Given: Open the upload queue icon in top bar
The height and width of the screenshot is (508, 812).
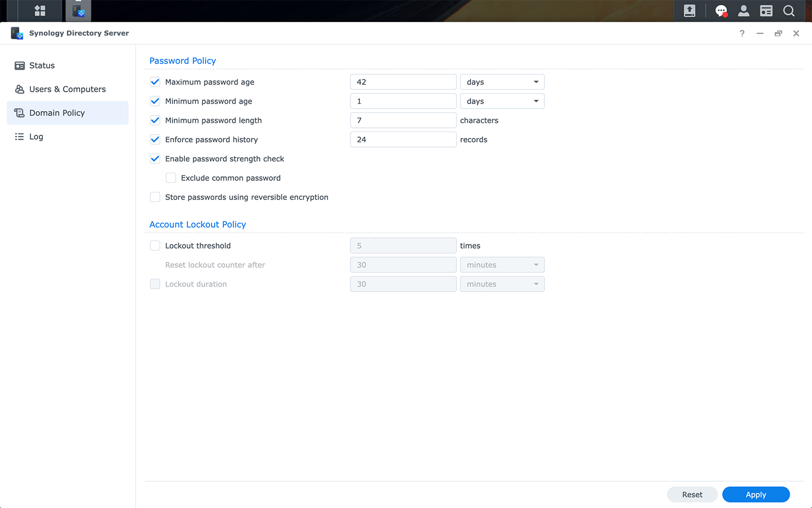Looking at the screenshot, I should pos(689,11).
